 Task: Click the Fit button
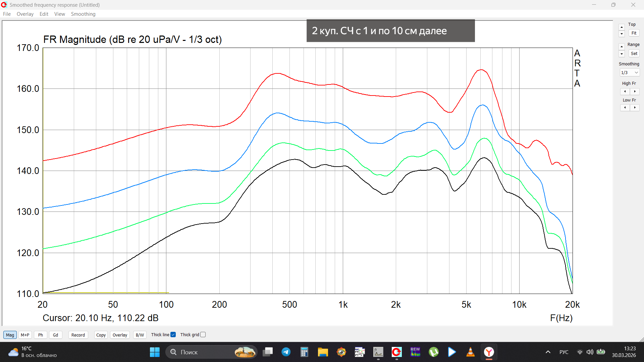[634, 33]
